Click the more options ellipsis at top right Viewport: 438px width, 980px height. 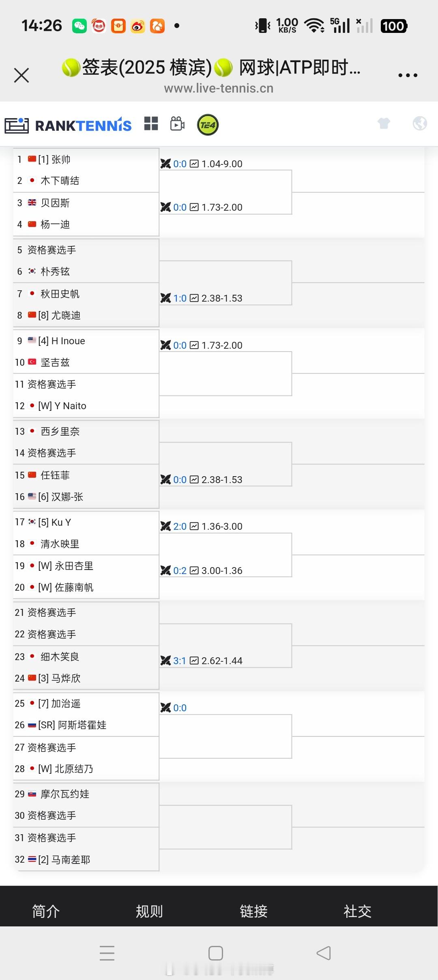pyautogui.click(x=408, y=75)
